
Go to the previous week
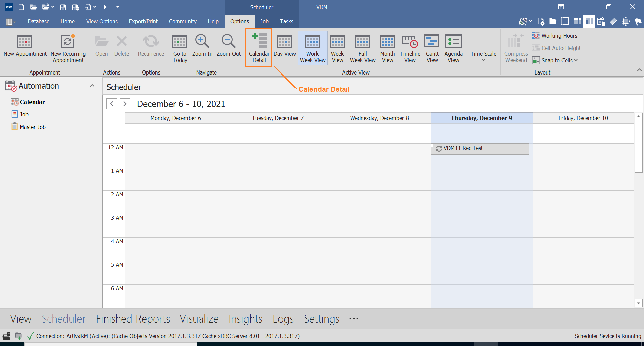[x=112, y=104]
